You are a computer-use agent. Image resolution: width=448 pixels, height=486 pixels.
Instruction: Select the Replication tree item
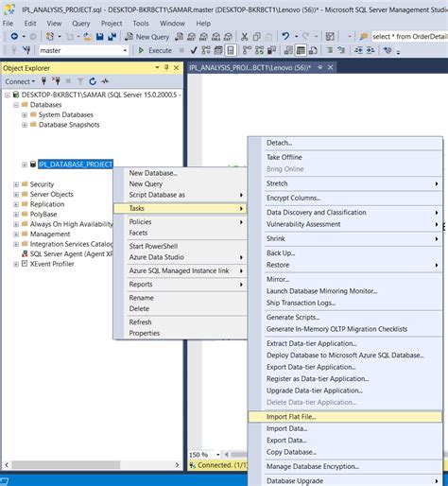(x=47, y=204)
